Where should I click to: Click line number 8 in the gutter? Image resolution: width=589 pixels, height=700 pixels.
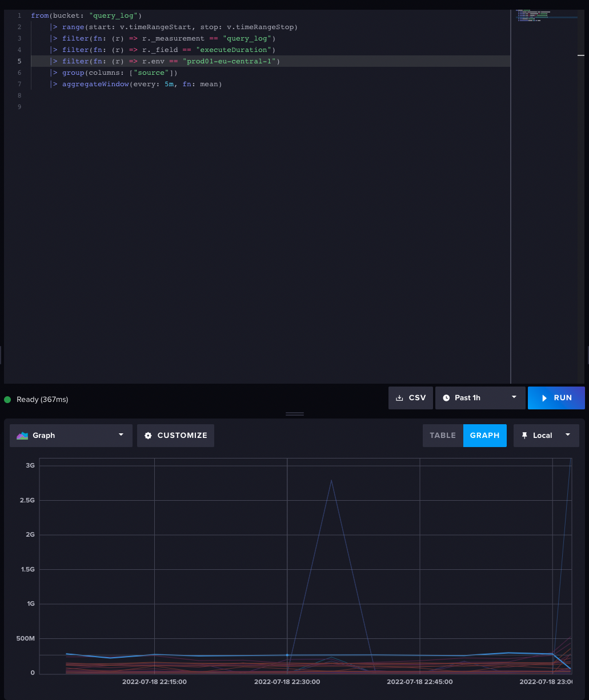pyautogui.click(x=19, y=95)
